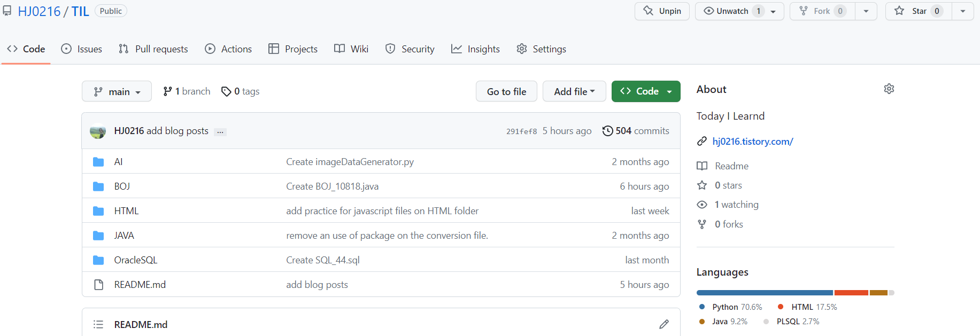This screenshot has height=336, width=980.
Task: Open commit hash 291fef8
Action: 521,131
